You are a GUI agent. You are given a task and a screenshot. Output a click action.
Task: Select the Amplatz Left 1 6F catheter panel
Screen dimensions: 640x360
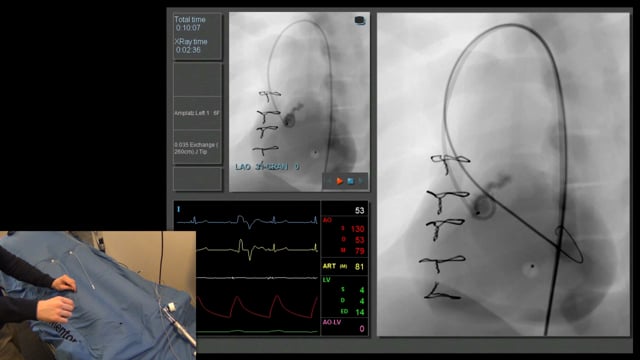[x=198, y=113]
